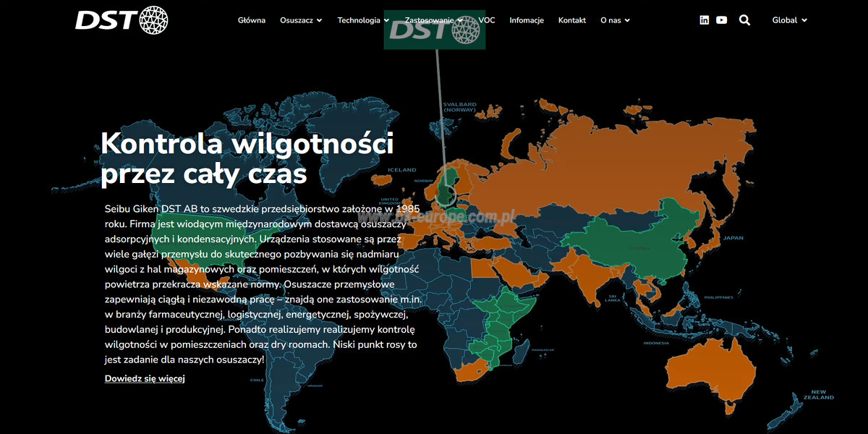Open the YouTube icon link
Image resolution: width=868 pixels, height=434 pixels.
(x=721, y=20)
